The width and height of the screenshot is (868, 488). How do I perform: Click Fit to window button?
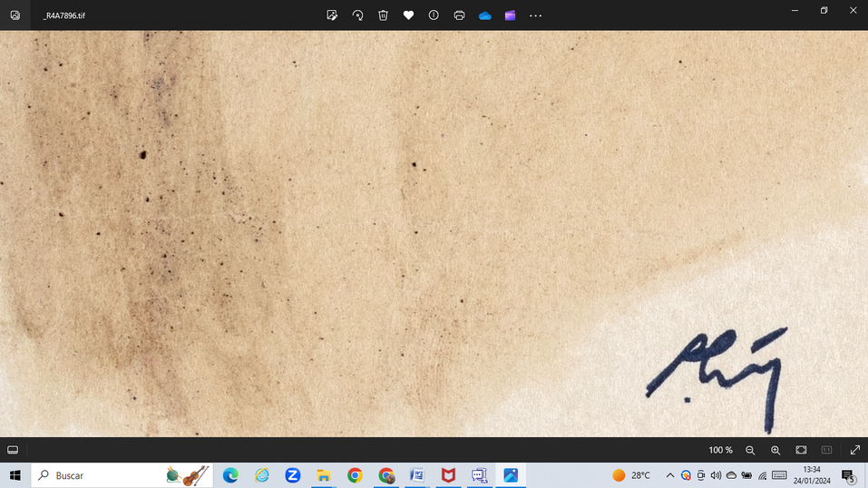point(801,450)
